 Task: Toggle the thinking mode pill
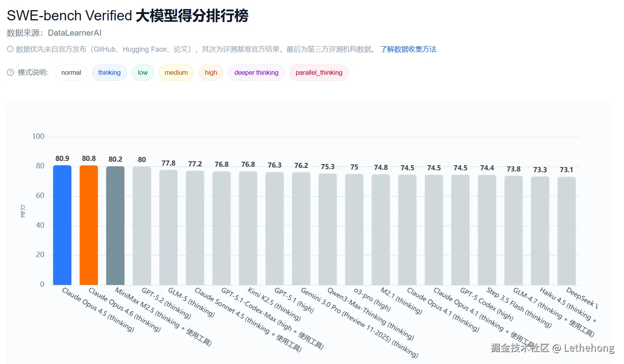coord(109,73)
